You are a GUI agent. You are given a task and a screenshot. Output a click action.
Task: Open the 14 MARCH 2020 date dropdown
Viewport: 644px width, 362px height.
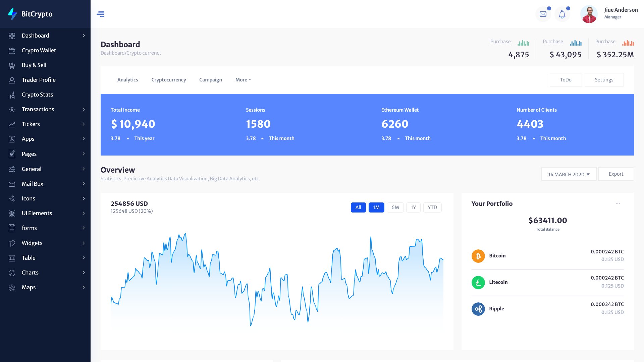tap(569, 174)
